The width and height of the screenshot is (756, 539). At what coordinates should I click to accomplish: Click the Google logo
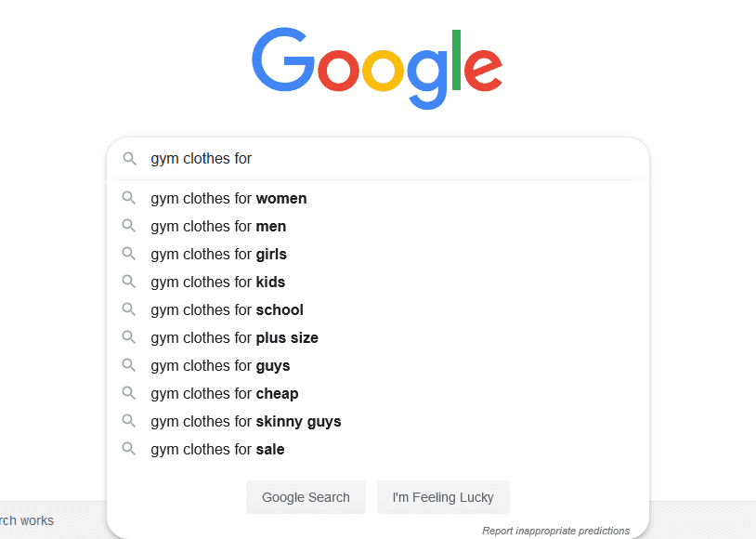tap(376, 63)
